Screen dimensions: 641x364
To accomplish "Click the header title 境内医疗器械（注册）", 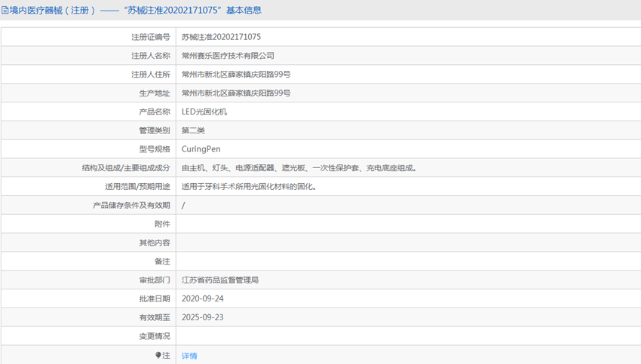I will coord(52,11).
